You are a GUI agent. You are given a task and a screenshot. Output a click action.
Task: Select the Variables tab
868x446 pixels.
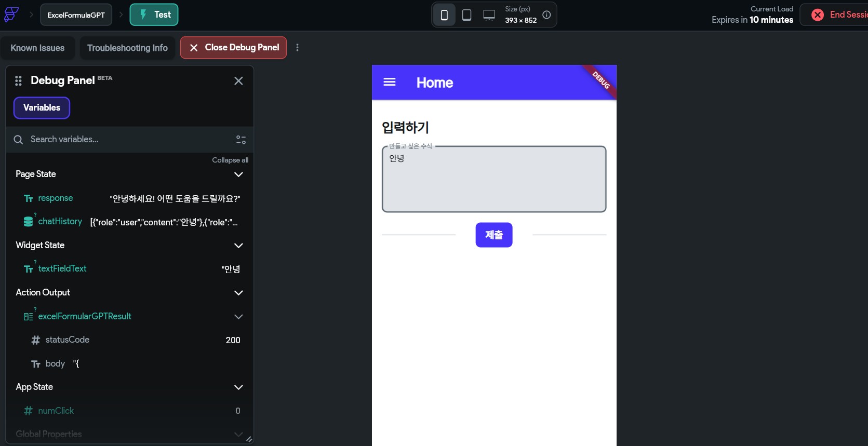tap(42, 108)
